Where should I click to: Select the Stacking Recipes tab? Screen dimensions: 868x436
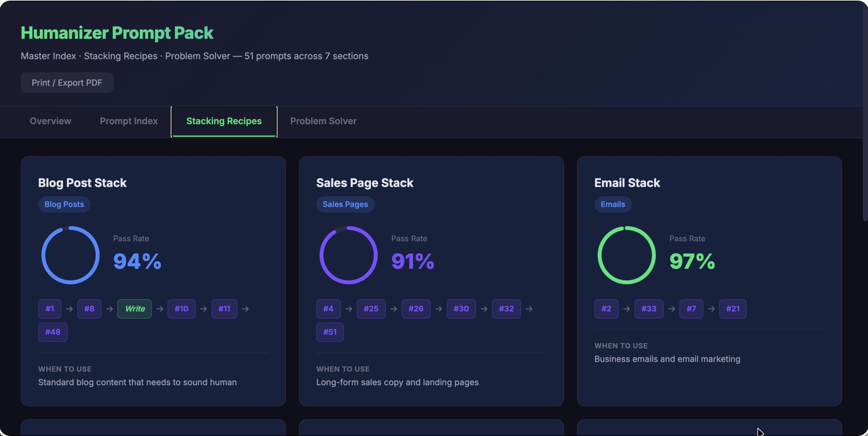click(x=224, y=121)
